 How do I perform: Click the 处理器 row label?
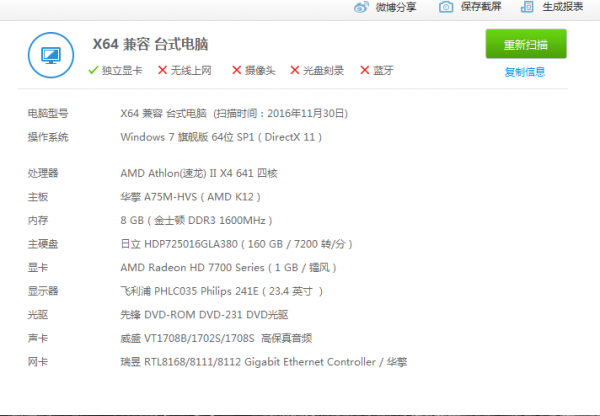point(43,173)
